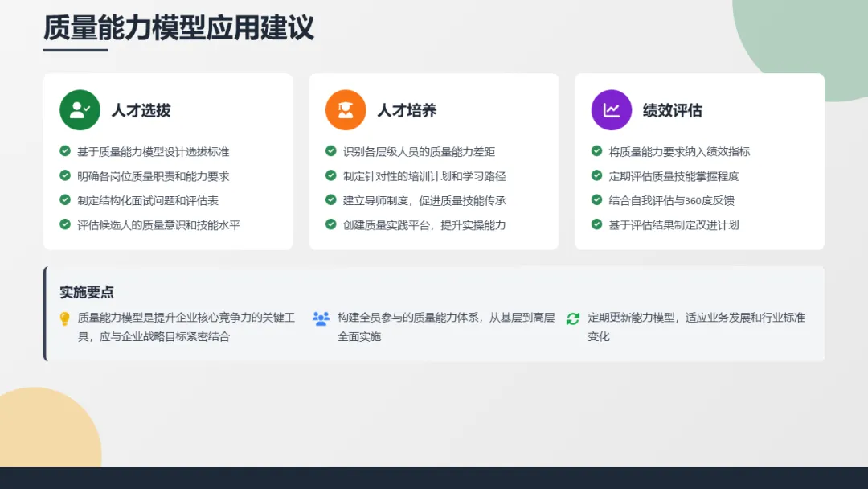Screen dimensions: 868x489
Task: Click text 基于评估结果制定改进计划
Action: coord(674,225)
